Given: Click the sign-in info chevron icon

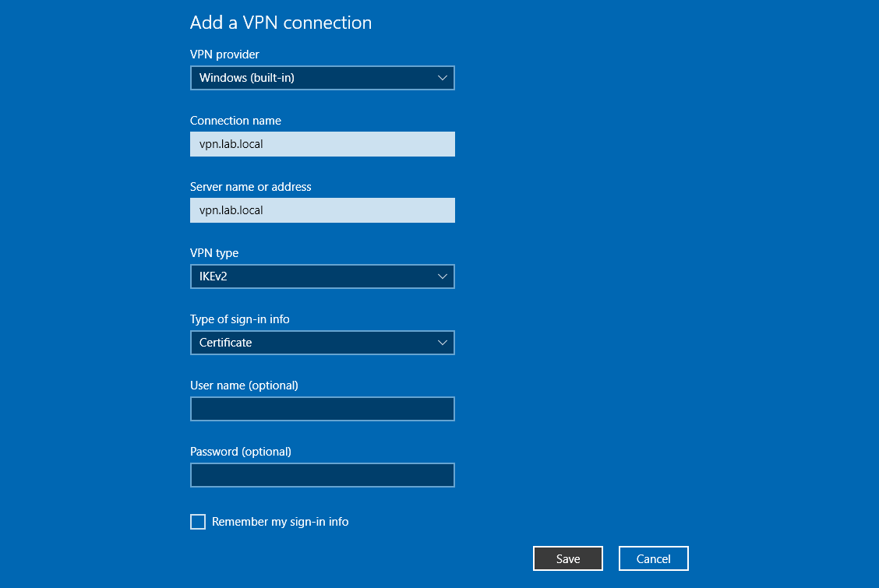Looking at the screenshot, I should (x=443, y=343).
